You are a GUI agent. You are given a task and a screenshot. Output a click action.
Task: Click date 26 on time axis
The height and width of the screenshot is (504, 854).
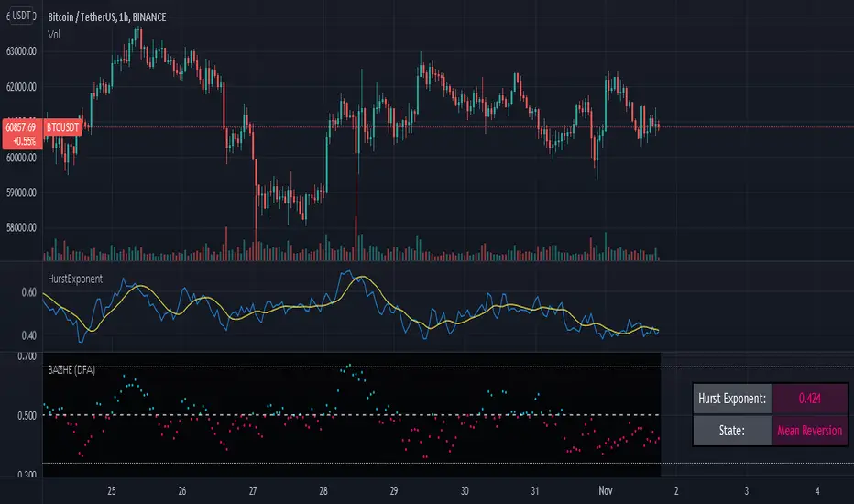point(182,491)
